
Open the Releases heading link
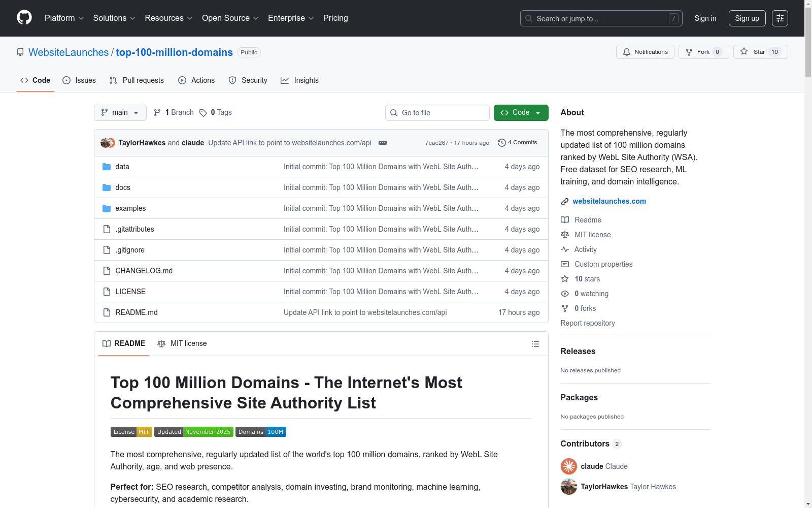click(x=578, y=352)
